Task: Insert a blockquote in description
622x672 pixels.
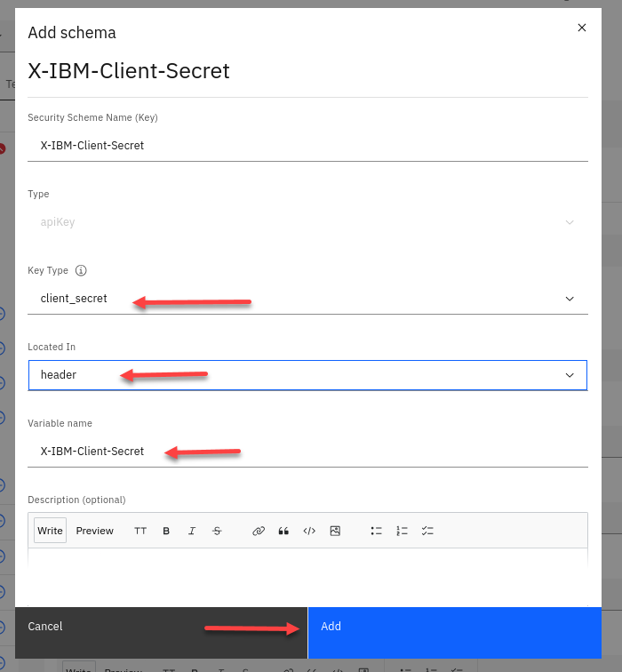Action: pos(284,531)
